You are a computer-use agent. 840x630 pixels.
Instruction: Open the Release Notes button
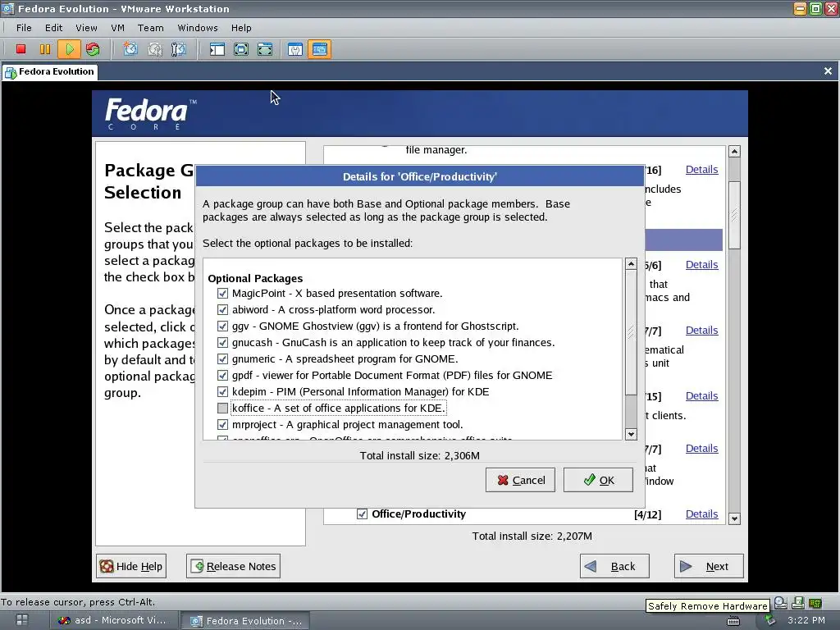click(x=233, y=566)
